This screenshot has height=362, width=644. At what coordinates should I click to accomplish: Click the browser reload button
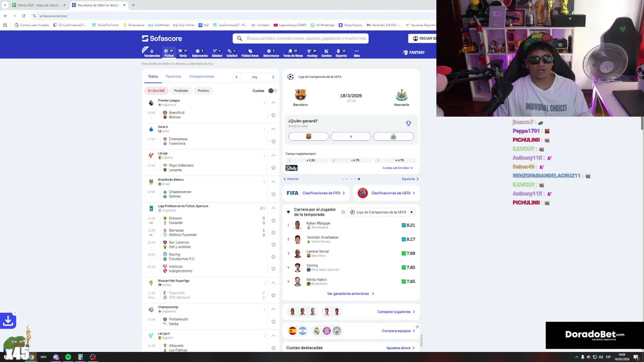tap(23, 16)
